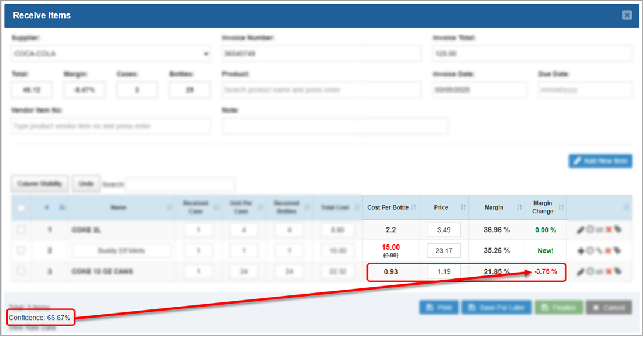The image size is (644, 337).
Task: Click the gray Cancel button
Action: [x=609, y=308]
